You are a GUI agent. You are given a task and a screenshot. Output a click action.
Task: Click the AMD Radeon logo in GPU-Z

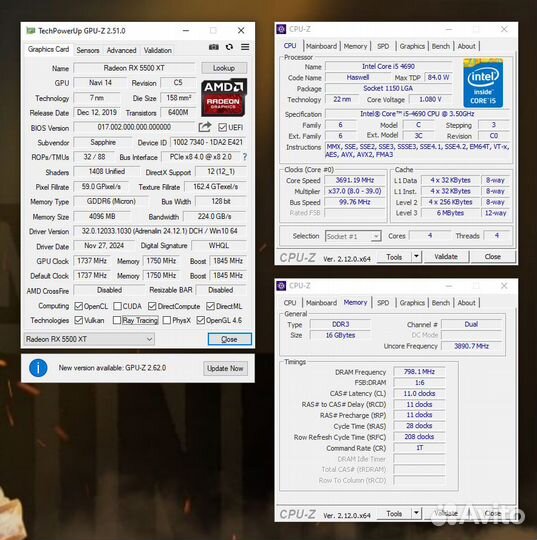224,97
